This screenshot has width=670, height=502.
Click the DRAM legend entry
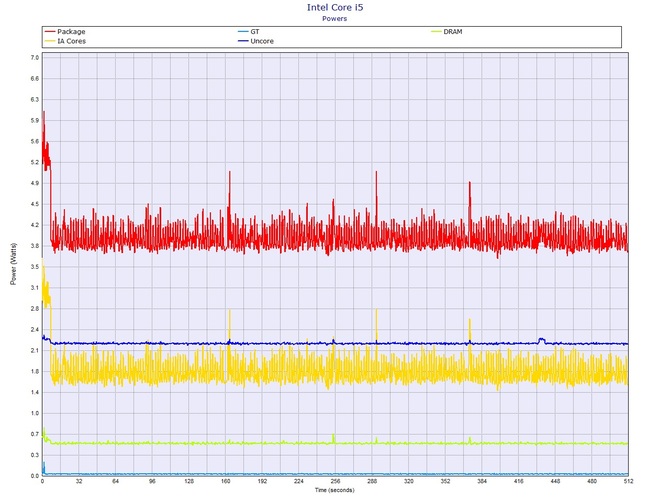(447, 32)
